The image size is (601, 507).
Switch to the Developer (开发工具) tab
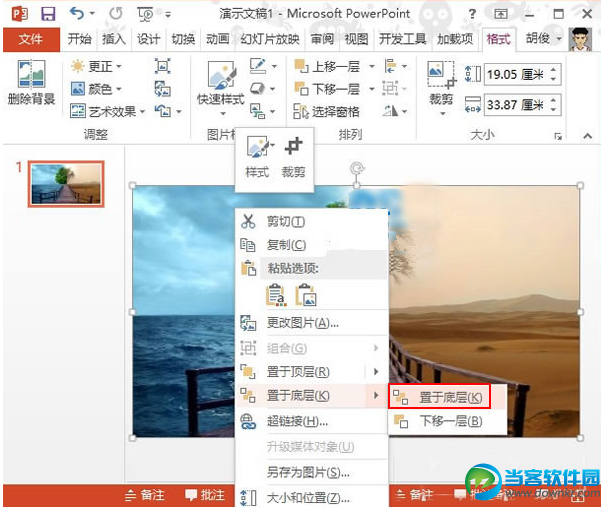[x=402, y=39]
